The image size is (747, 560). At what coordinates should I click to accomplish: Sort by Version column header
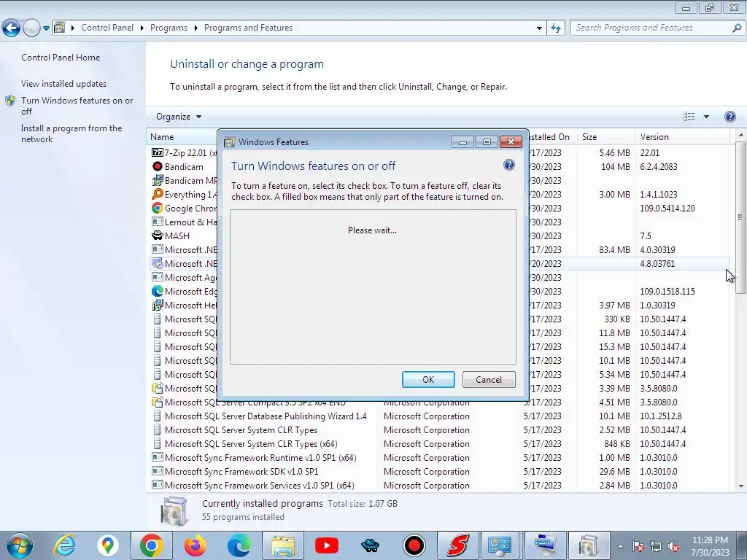682,137
